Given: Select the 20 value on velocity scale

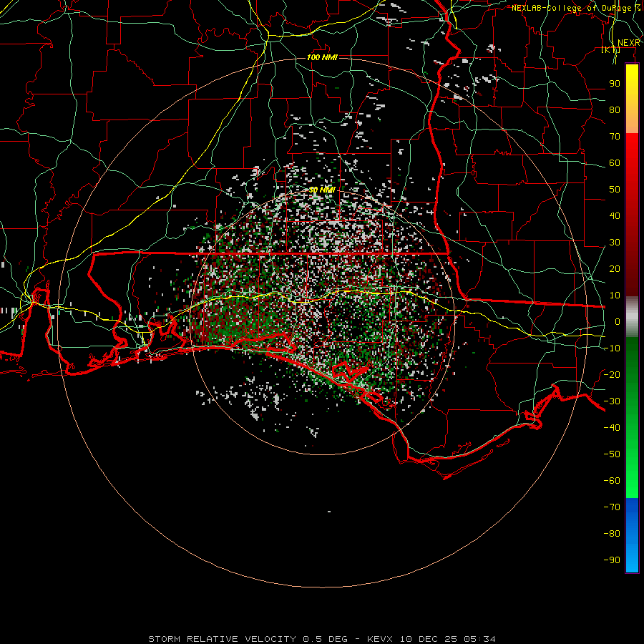Looking at the screenshot, I should (615, 269).
